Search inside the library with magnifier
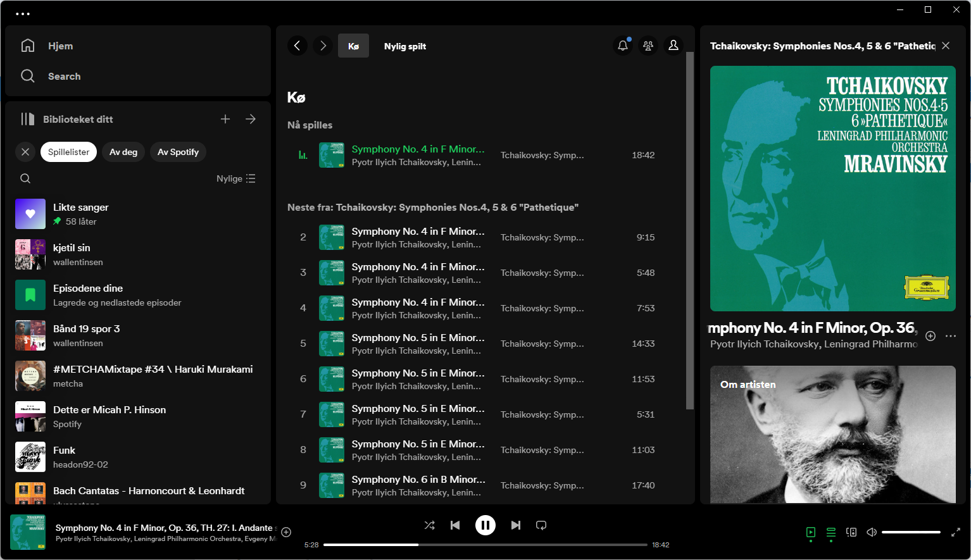This screenshot has height=560, width=971. [x=25, y=178]
